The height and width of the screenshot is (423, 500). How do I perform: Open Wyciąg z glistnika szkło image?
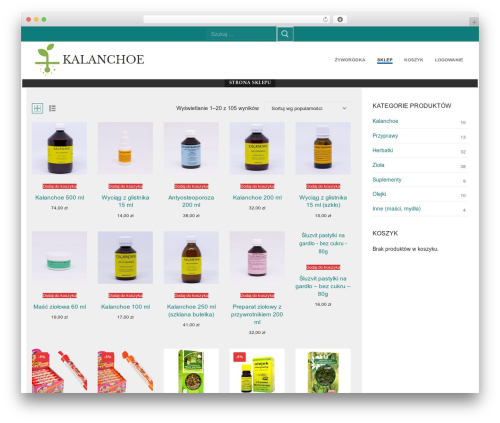323,148
